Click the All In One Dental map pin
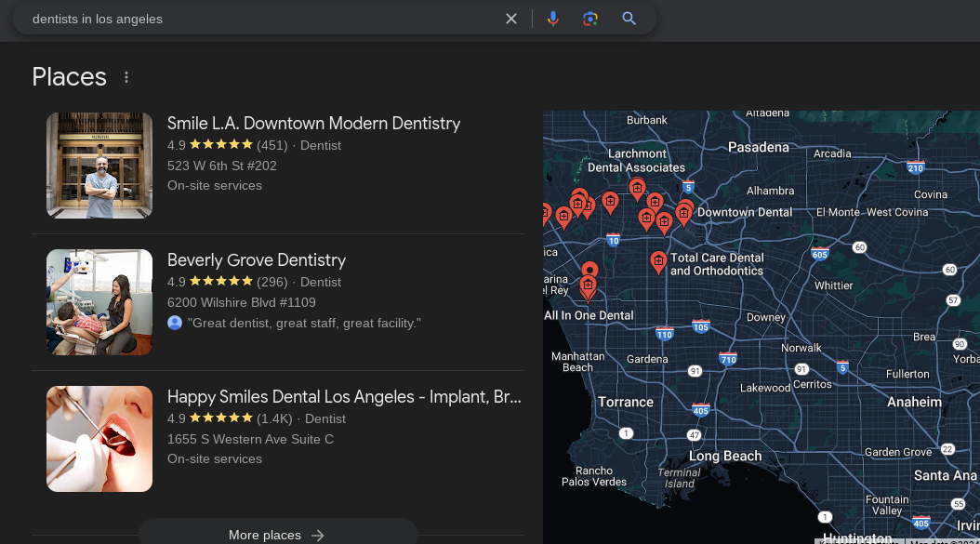This screenshot has height=544, width=980. (x=588, y=286)
